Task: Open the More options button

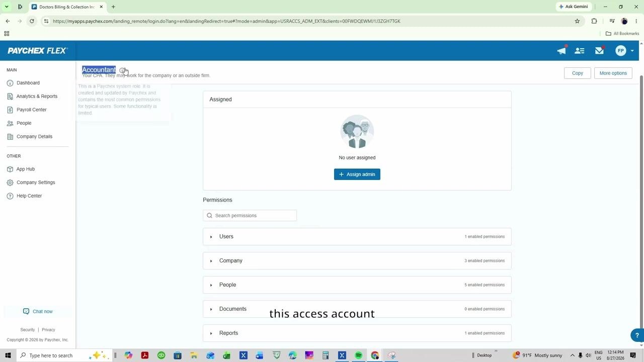Action: click(x=613, y=73)
